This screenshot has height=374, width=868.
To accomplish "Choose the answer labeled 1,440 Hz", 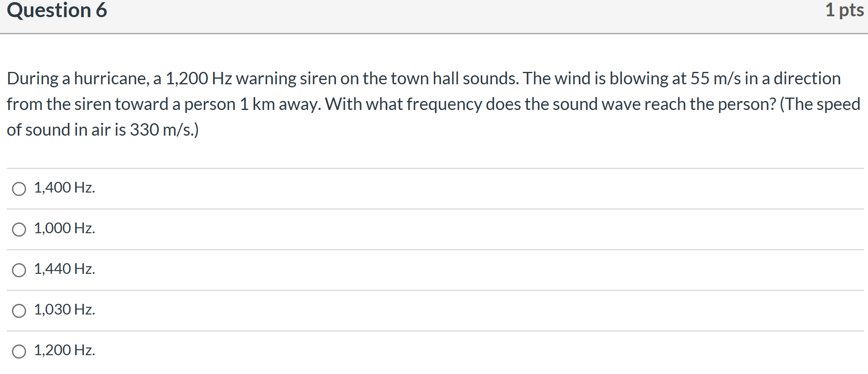I will [64, 269].
